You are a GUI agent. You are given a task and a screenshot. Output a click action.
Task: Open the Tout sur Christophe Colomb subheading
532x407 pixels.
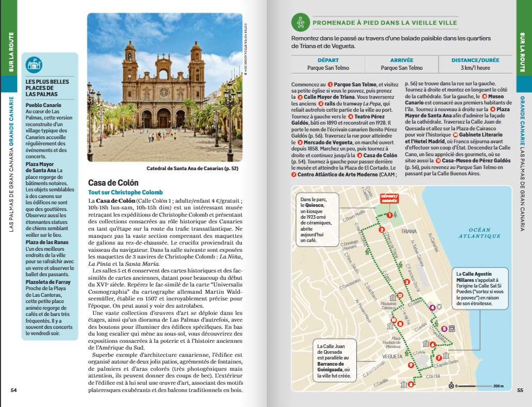click(x=125, y=192)
